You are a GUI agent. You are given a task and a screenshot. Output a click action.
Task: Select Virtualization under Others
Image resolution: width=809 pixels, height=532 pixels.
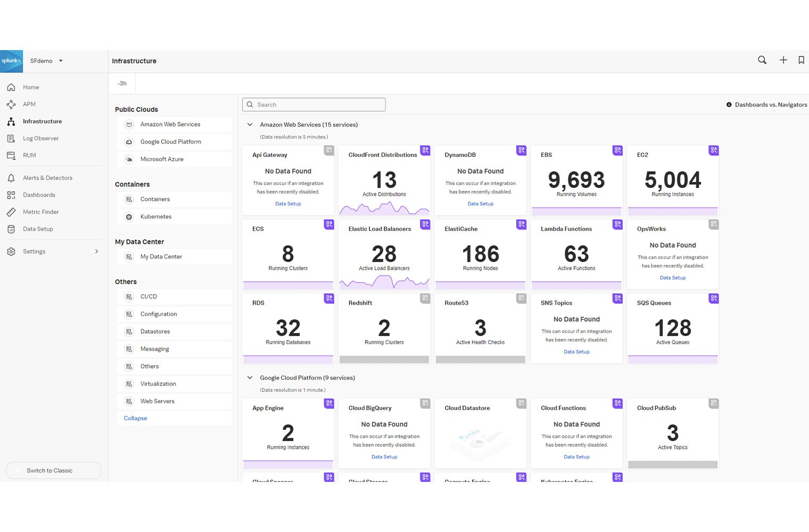(x=174, y=384)
